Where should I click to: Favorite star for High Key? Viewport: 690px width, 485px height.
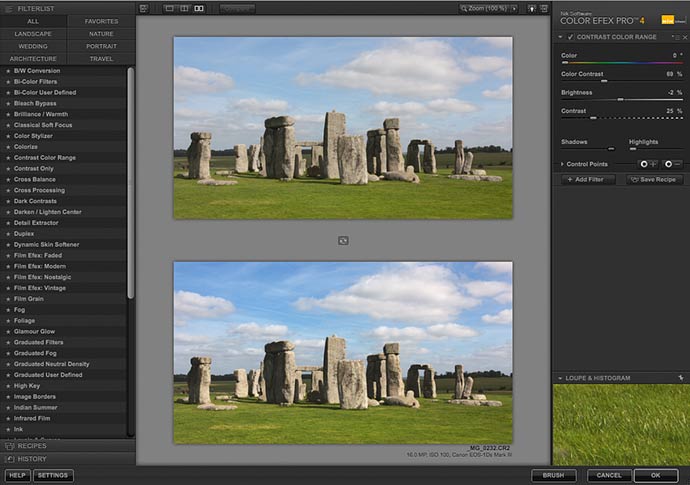(8, 386)
